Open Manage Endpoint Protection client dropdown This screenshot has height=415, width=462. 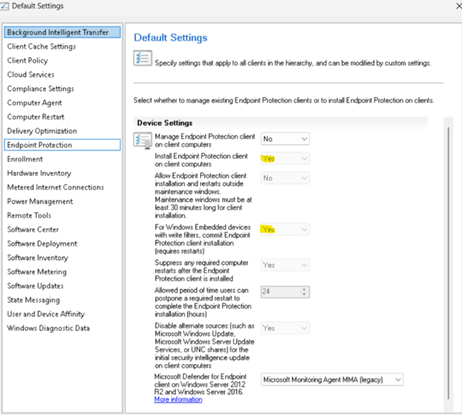coord(285,139)
